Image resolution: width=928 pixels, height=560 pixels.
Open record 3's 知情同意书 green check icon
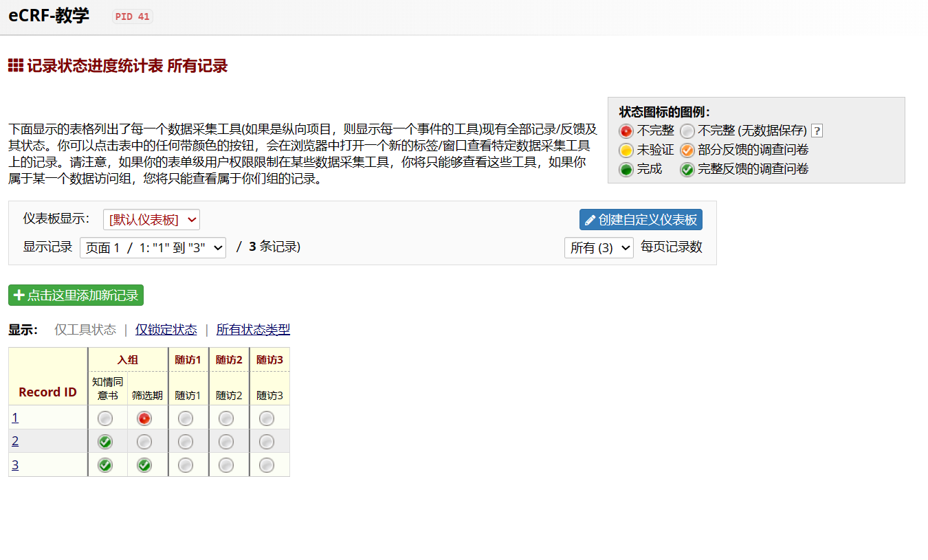104,465
